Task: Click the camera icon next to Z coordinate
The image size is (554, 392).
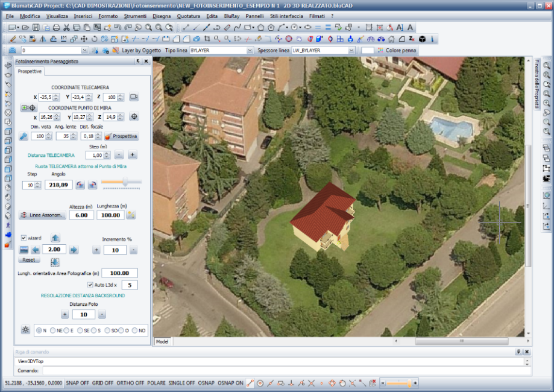Action: pyautogui.click(x=134, y=97)
